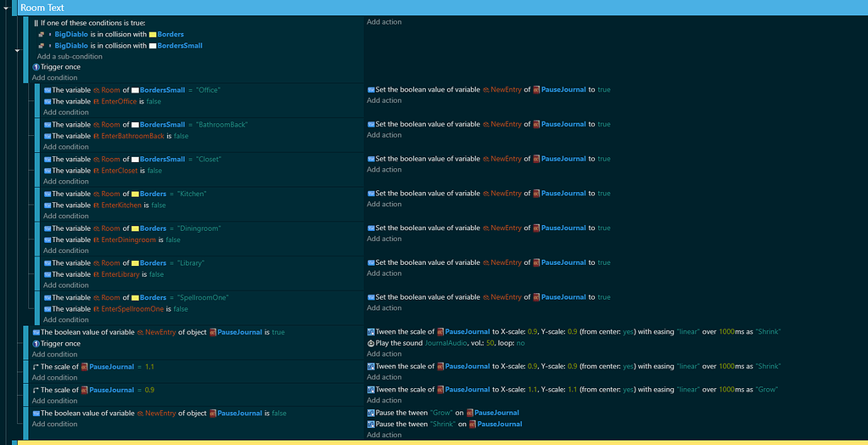Collapse the Room Text event group arrow

click(7, 7)
